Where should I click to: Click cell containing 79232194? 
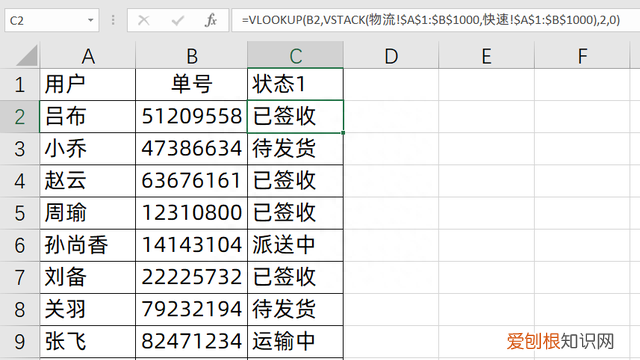[191, 309]
